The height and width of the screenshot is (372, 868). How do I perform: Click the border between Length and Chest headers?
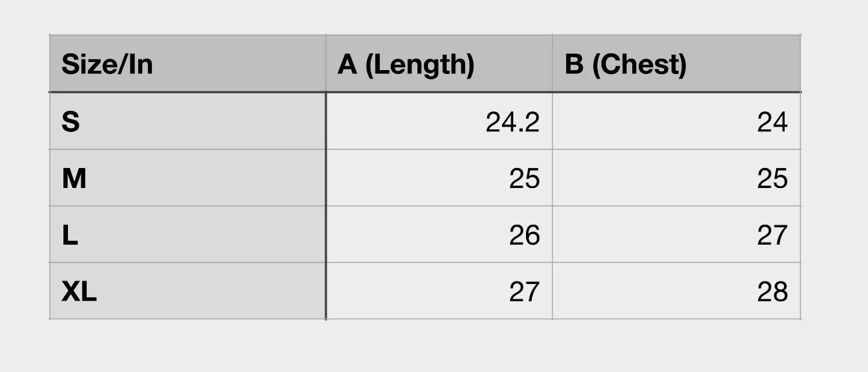click(x=552, y=63)
